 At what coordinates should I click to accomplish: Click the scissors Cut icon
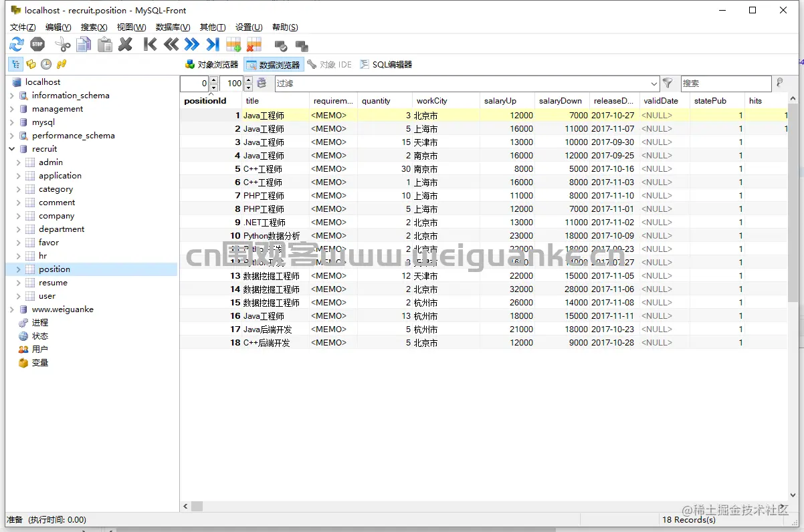pos(62,45)
